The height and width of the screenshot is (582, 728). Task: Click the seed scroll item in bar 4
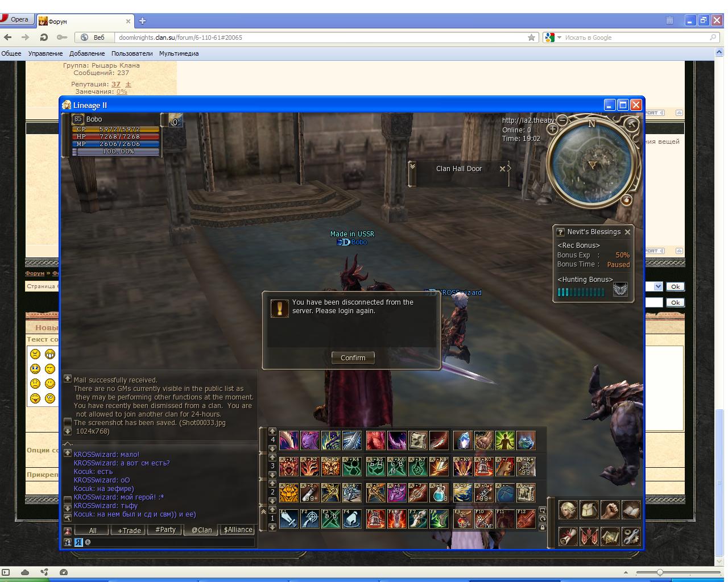click(x=417, y=440)
